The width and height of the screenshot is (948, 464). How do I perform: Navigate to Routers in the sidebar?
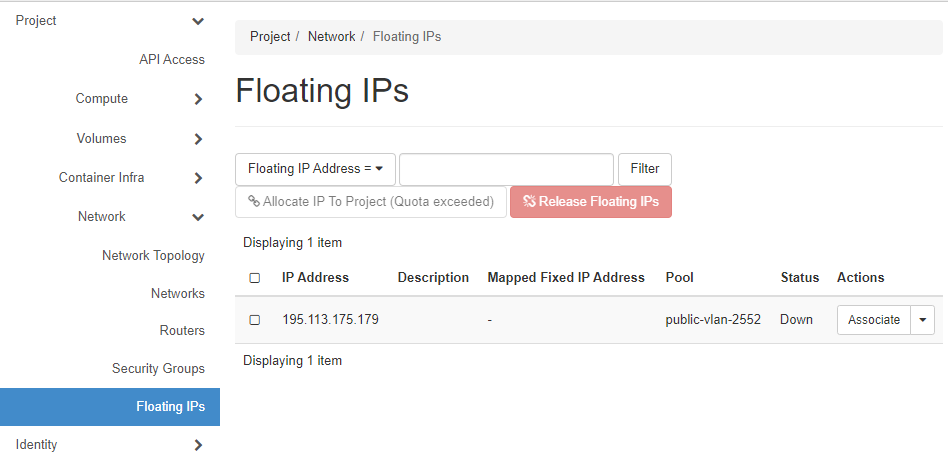[182, 331]
